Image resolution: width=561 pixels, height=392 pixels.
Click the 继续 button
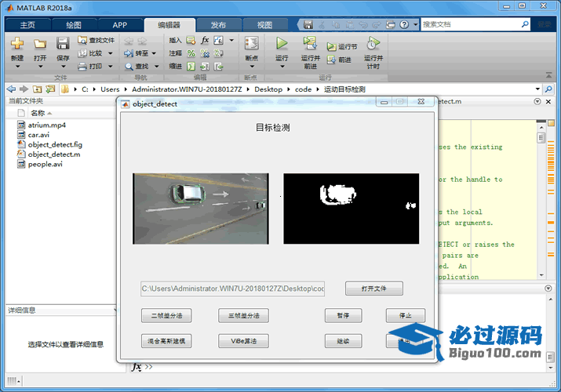(343, 341)
